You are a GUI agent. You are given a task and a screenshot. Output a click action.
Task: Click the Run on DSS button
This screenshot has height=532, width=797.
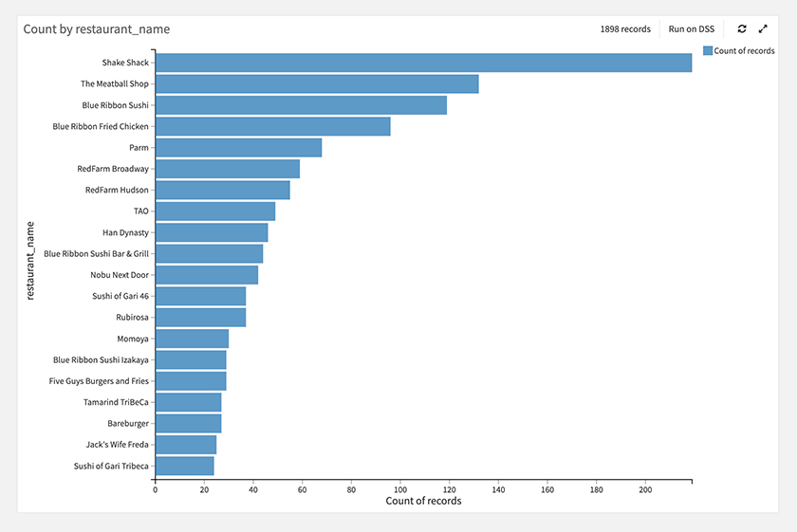click(x=692, y=29)
